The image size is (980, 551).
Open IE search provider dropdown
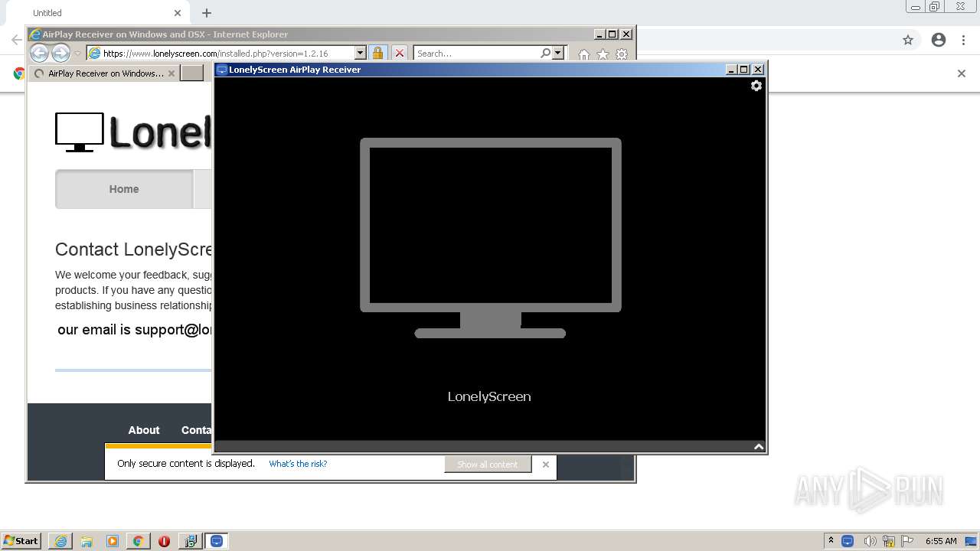558,53
